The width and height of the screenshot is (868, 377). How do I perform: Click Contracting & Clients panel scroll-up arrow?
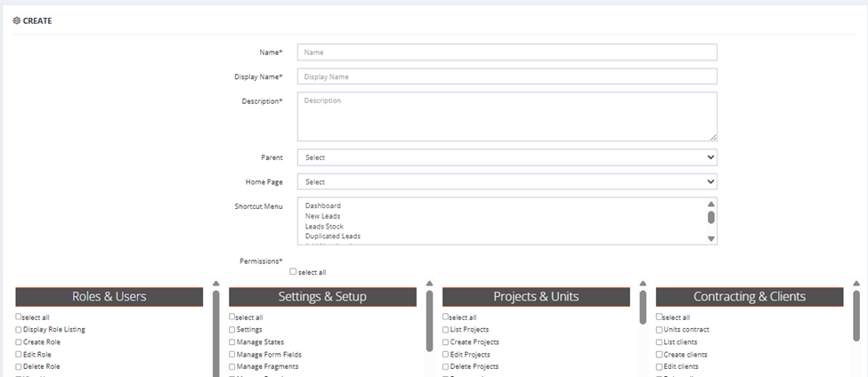tap(856, 284)
